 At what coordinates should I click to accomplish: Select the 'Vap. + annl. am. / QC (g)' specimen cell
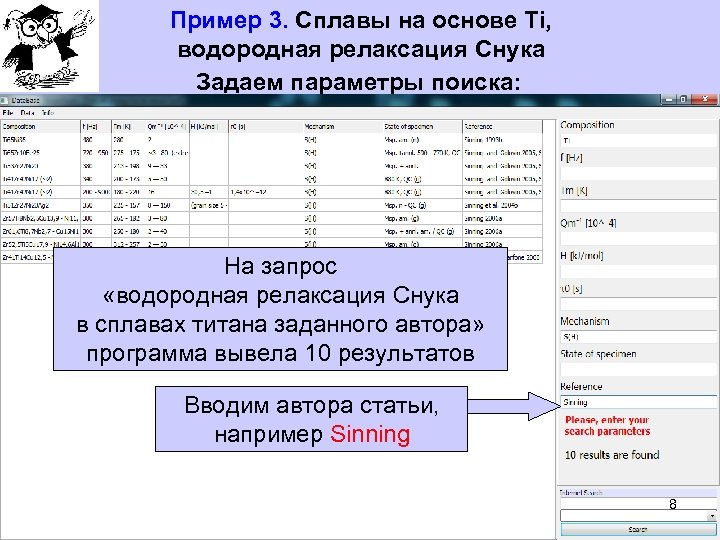[422, 231]
